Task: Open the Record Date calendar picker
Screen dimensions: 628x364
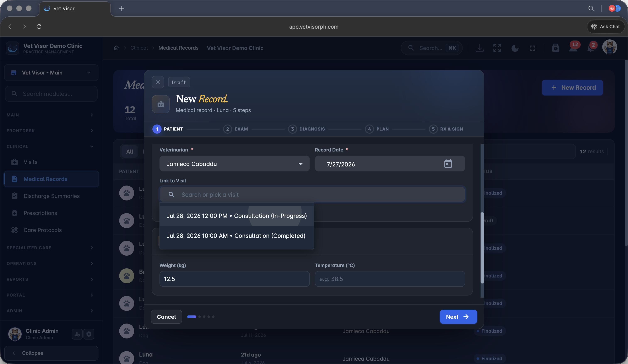Action: (448, 164)
